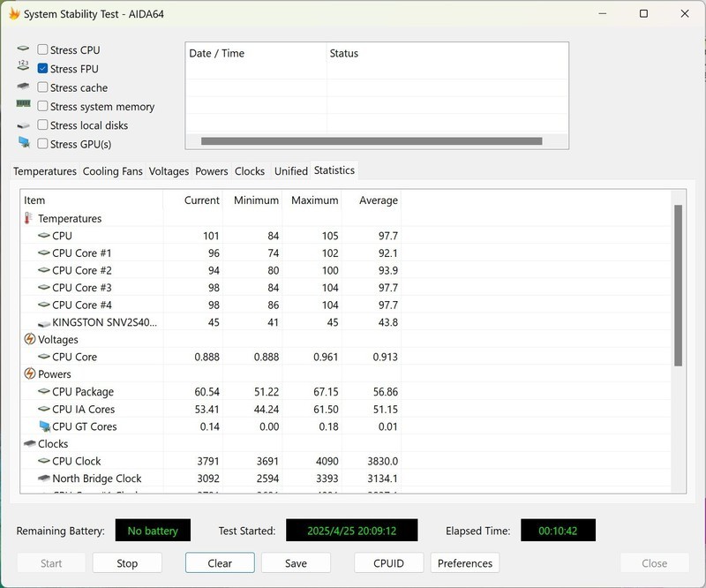The image size is (706, 588).
Task: Click the log horizontal scrollbar
Action: point(371,141)
